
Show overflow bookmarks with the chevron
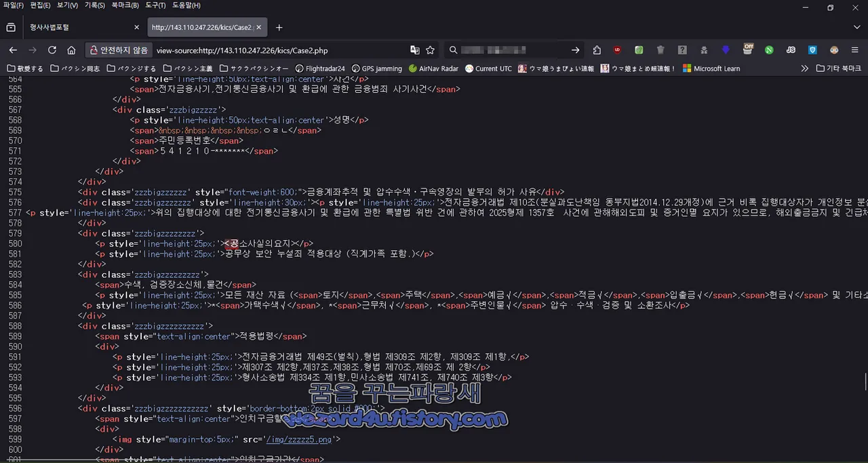tap(804, 68)
